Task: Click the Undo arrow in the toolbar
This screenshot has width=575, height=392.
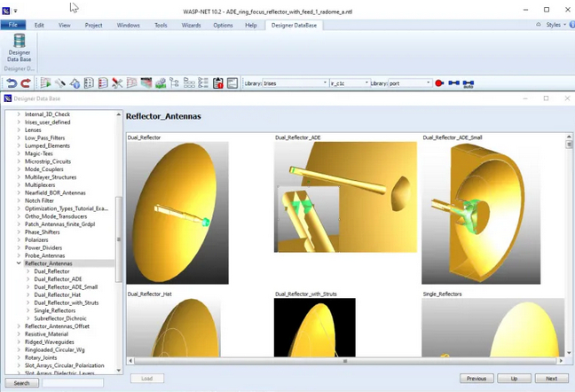Action: pyautogui.click(x=12, y=83)
